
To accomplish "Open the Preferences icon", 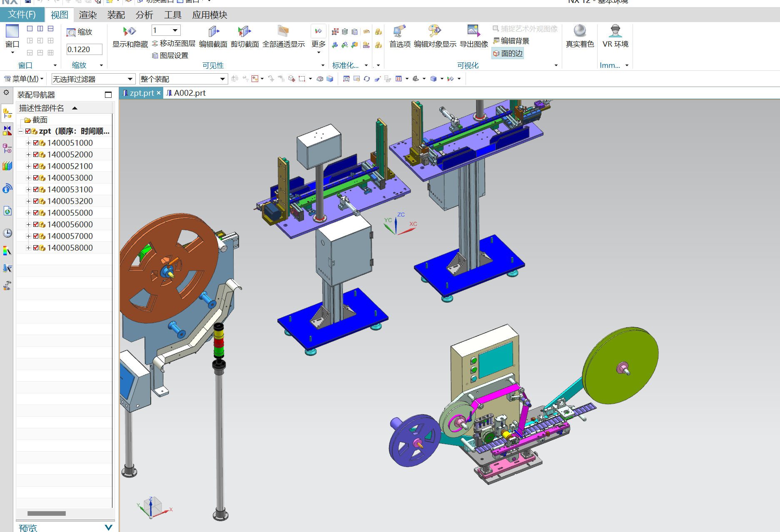I will tap(399, 31).
